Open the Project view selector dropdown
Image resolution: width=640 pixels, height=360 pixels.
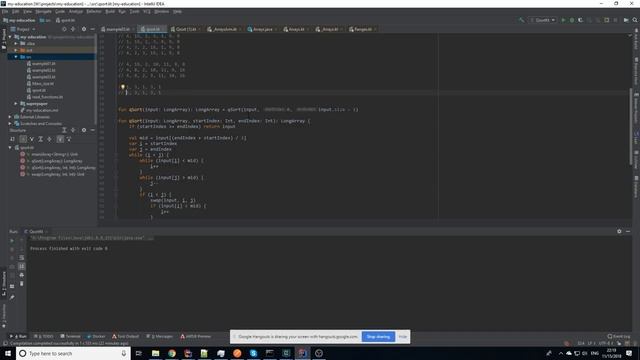[x=23, y=29]
